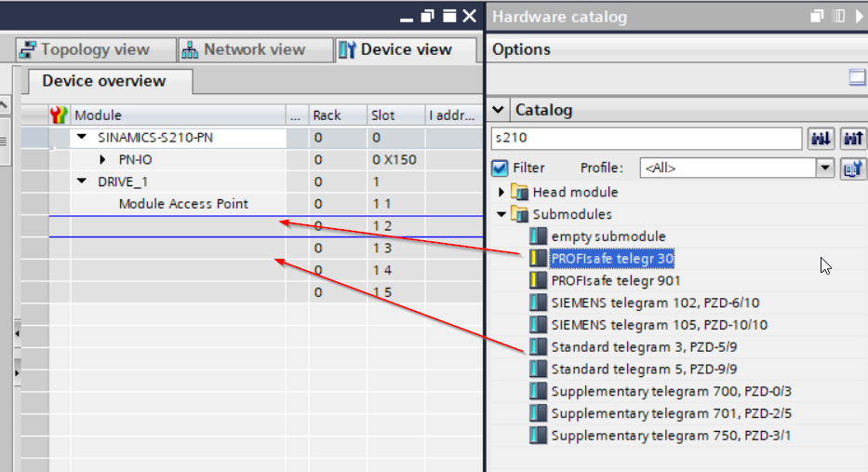Screen dimensions: 868x472
Task: Click the Rack column header
Action: (x=338, y=115)
